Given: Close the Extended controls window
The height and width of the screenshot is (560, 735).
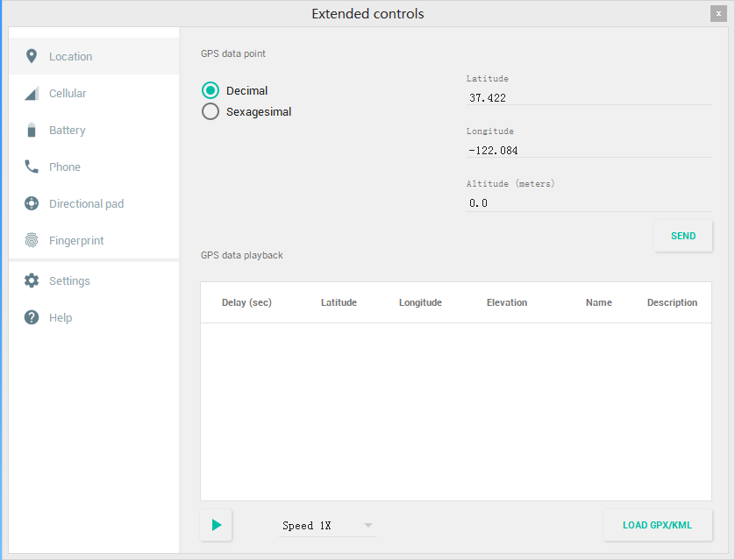Looking at the screenshot, I should point(718,13).
